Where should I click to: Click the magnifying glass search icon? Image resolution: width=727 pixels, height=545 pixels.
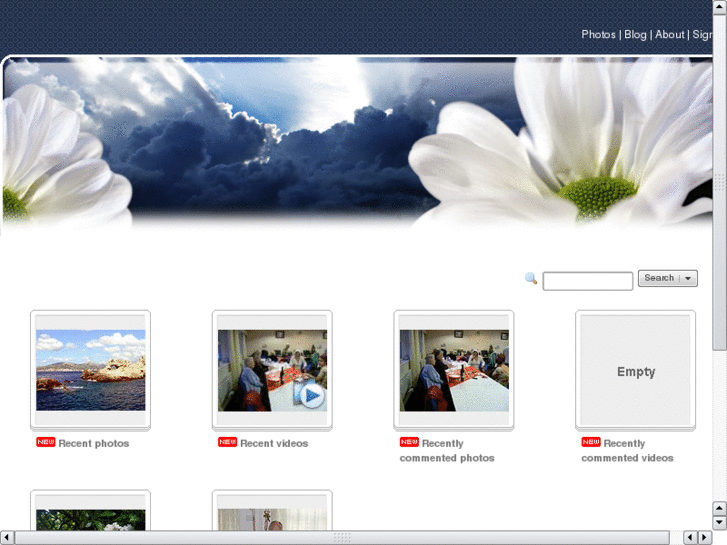click(531, 278)
